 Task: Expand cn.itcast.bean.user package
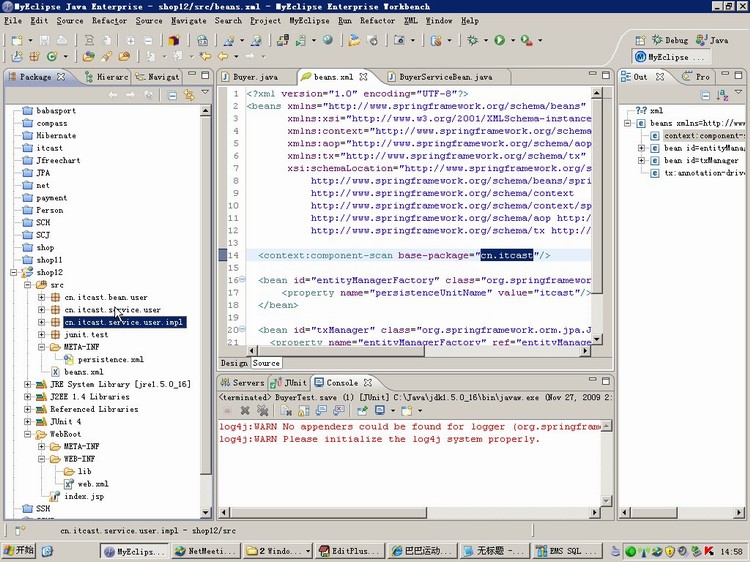41,297
